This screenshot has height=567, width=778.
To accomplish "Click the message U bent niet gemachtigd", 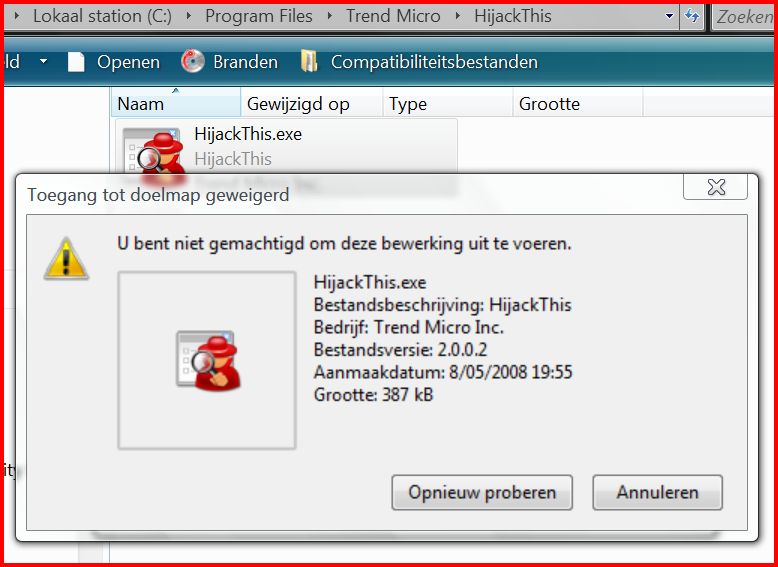I will [x=344, y=244].
